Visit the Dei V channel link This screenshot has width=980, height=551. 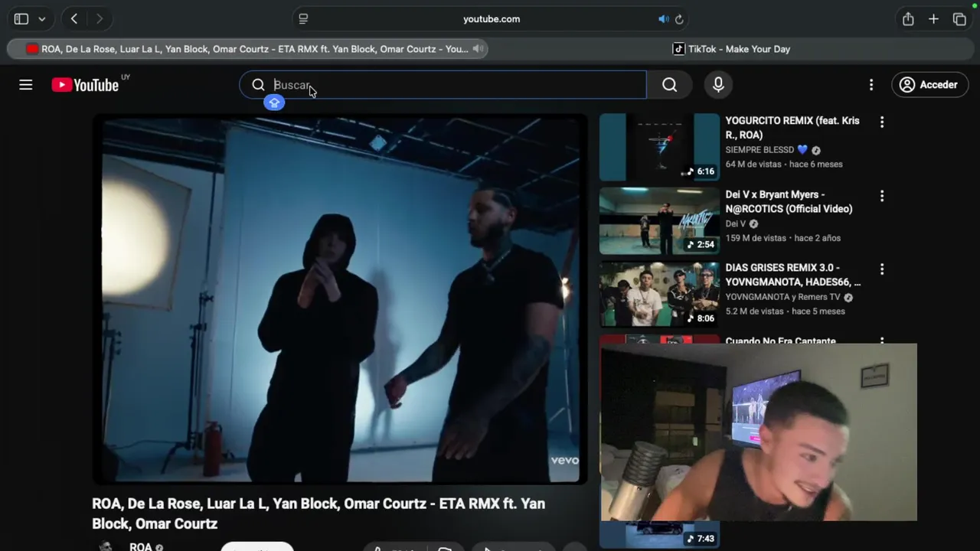click(x=735, y=223)
